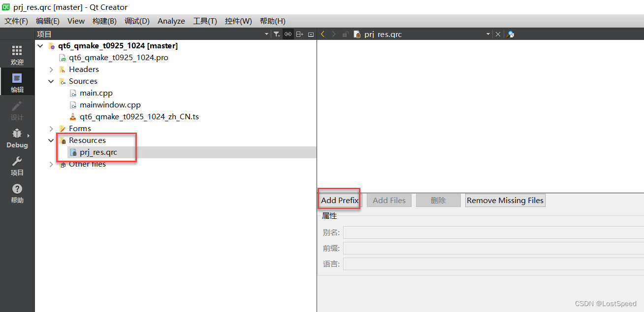
Task: Open the 帮助(H) menu
Action: tap(272, 21)
